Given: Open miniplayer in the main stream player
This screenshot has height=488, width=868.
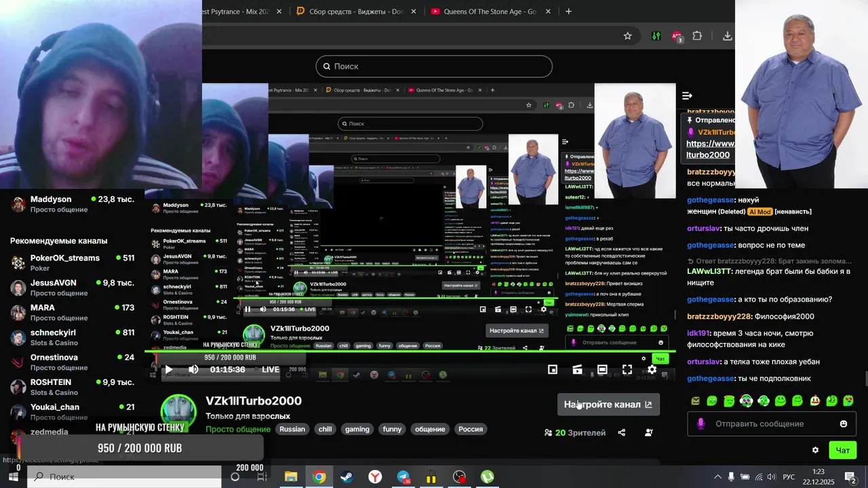Looking at the screenshot, I should tap(553, 369).
